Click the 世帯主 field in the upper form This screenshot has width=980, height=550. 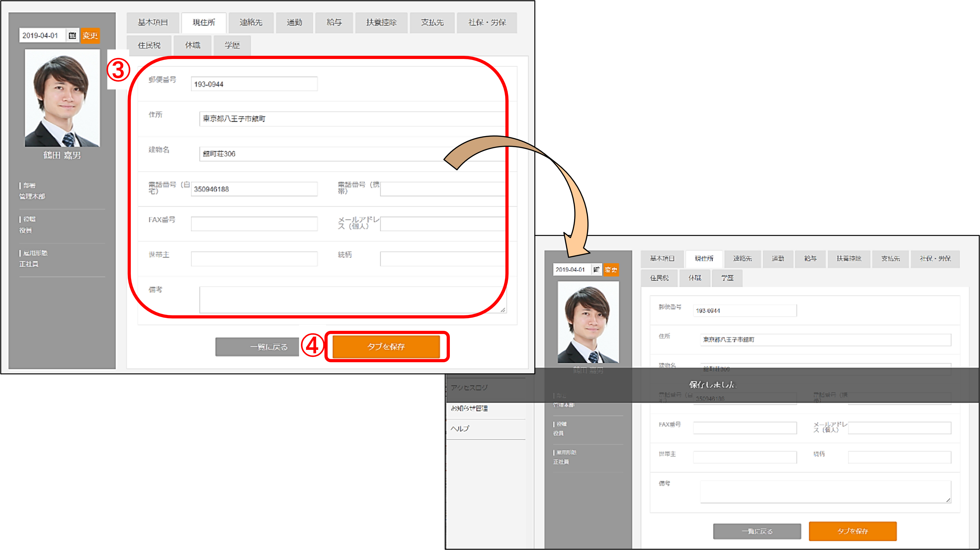(254, 259)
